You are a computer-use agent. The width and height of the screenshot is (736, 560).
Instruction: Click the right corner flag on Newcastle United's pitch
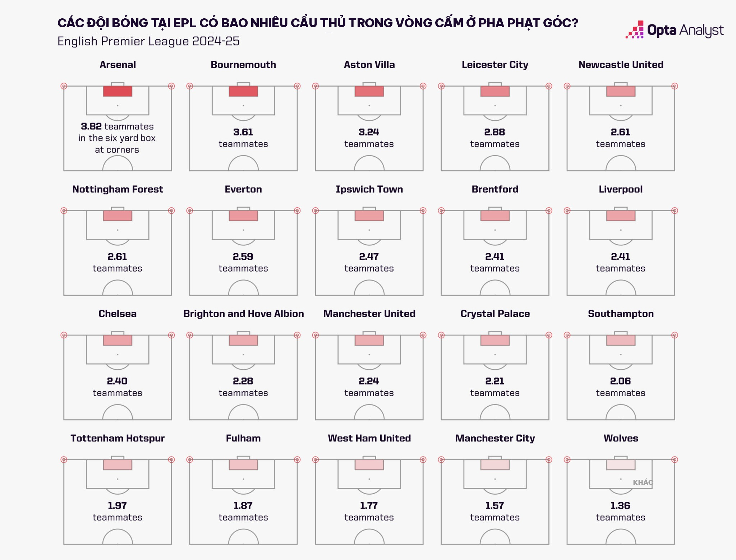(x=675, y=86)
